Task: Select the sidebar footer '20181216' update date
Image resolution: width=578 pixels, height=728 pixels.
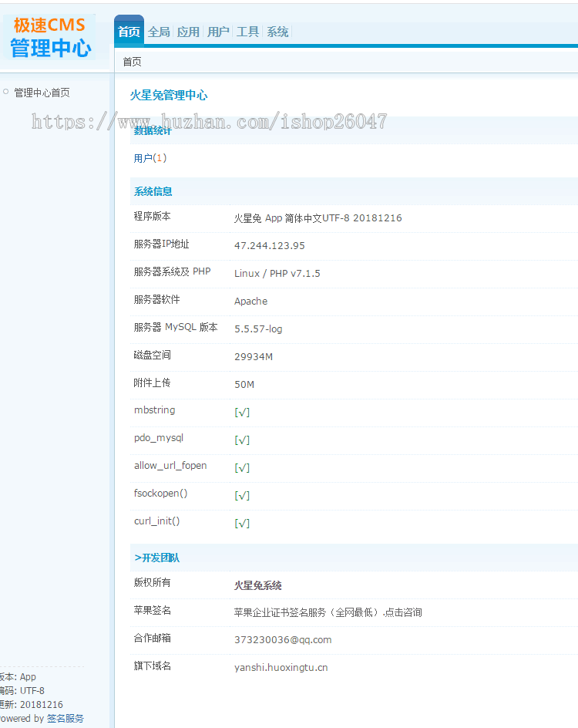Action: [42, 705]
